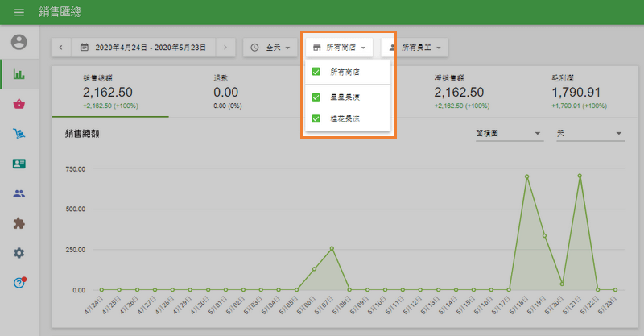Open the 面積圖 chart type dropdown
644x336 pixels.
[508, 133]
